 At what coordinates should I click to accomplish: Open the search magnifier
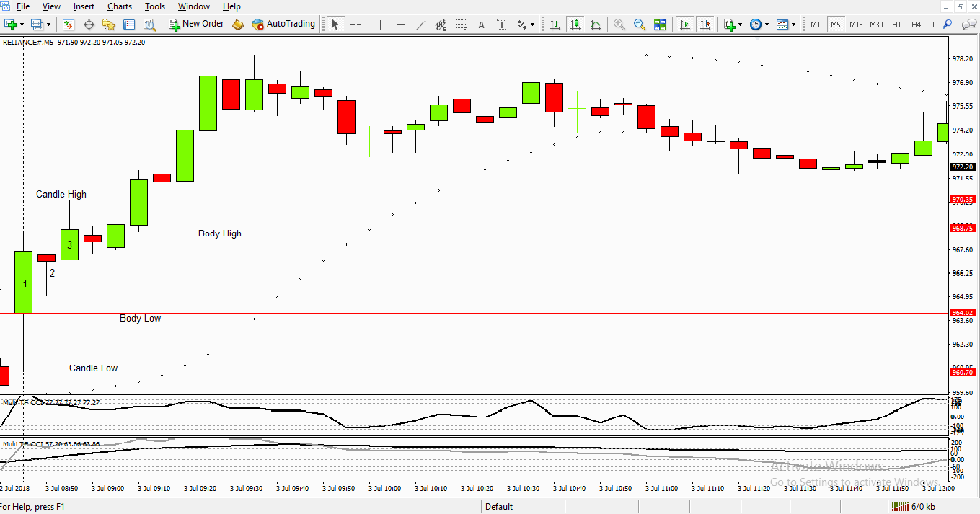[x=948, y=25]
